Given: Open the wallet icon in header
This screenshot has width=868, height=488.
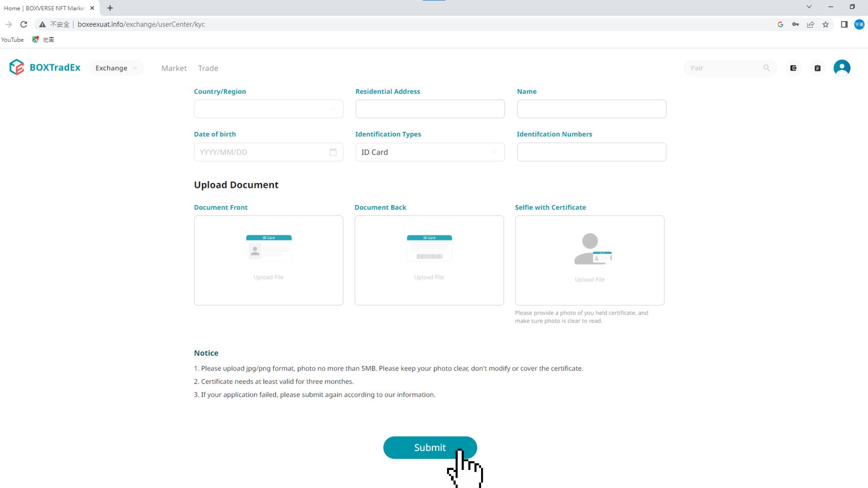Looking at the screenshot, I should tap(793, 68).
